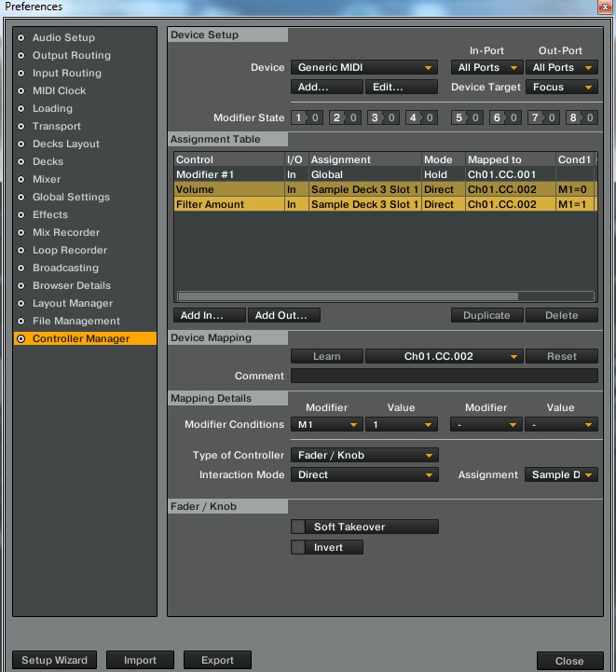Launch the Setup Wizard
The height and width of the screenshot is (672, 616).
tap(54, 660)
